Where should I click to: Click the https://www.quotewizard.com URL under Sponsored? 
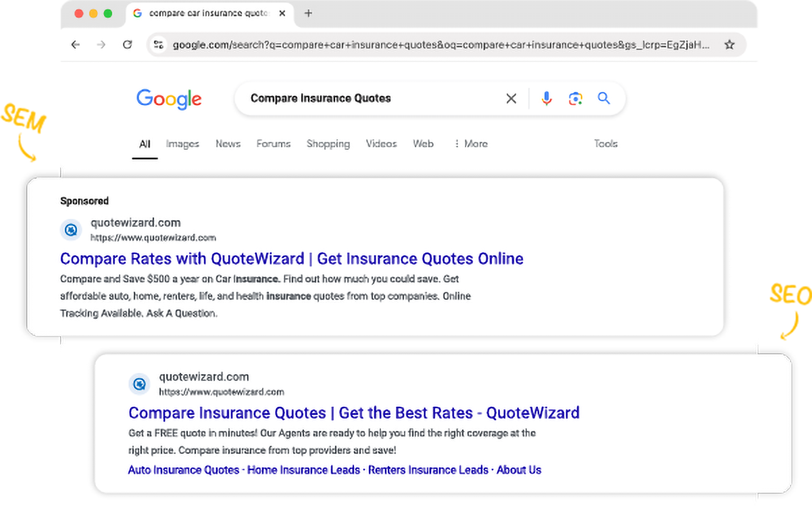[153, 238]
